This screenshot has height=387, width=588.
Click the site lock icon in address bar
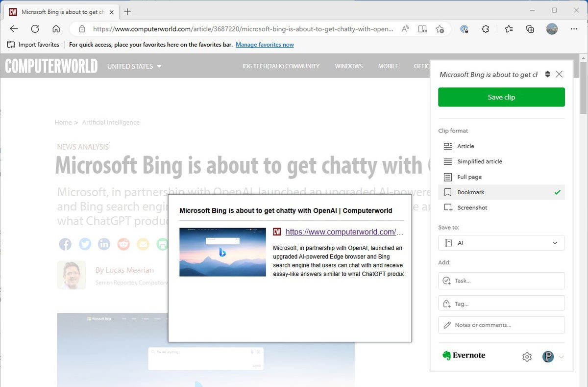(x=82, y=29)
